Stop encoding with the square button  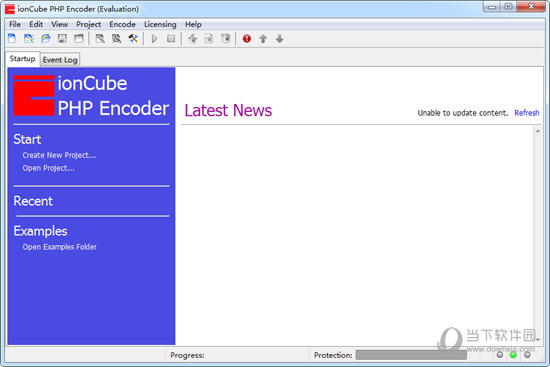pyautogui.click(x=171, y=39)
